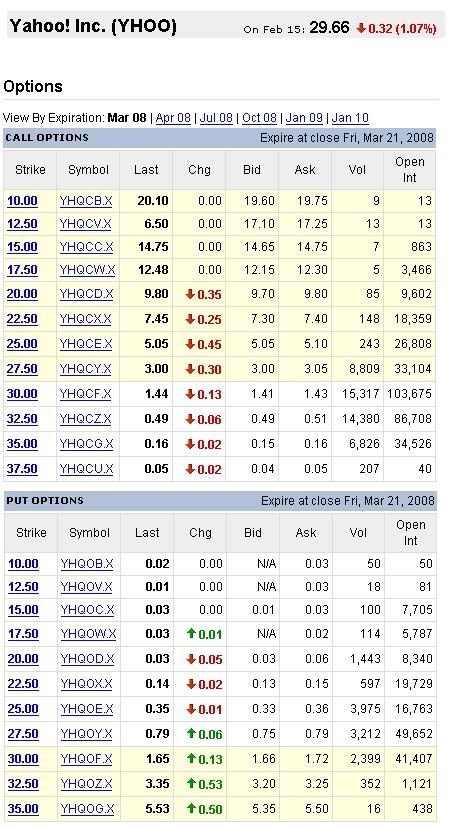This screenshot has height=829, width=453.
Task: Select ask price 19.75 in YHQCB.X row
Action: click(x=312, y=201)
